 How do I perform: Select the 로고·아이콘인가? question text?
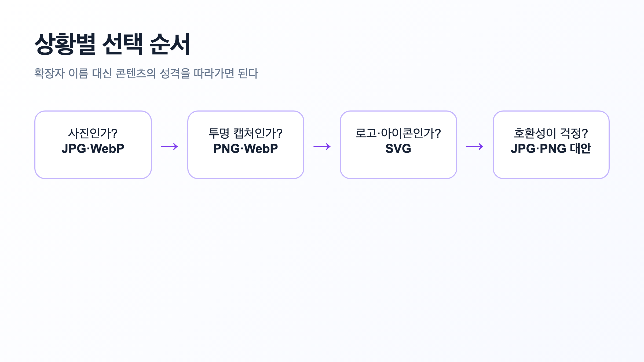pos(398,133)
